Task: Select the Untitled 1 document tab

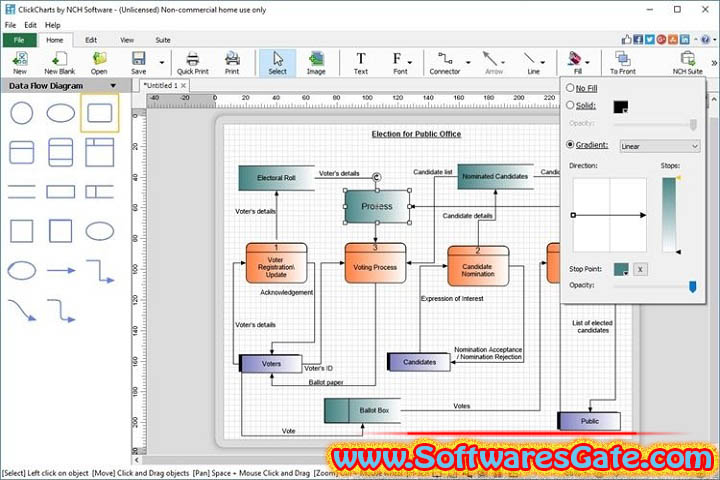Action: point(160,85)
